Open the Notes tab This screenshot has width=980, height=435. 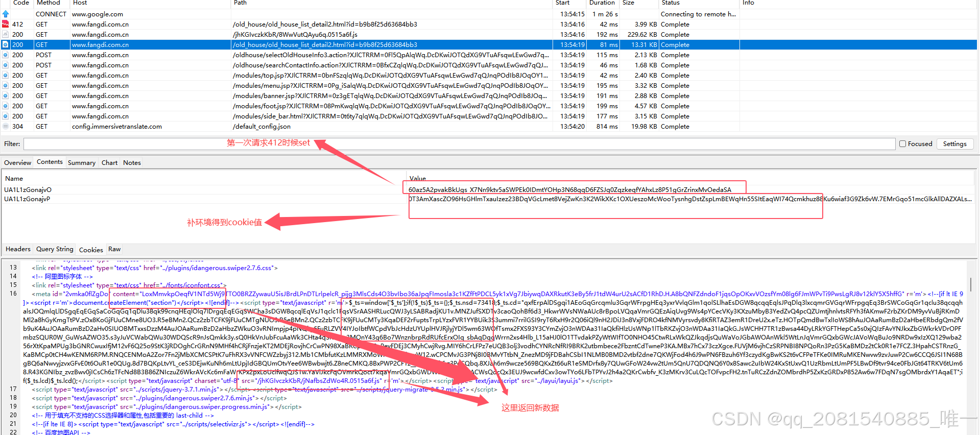[x=132, y=163]
